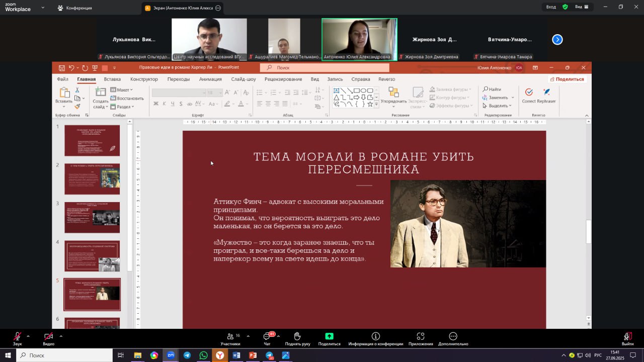
Task: Open the Zoom participants list
Action: [230, 336]
